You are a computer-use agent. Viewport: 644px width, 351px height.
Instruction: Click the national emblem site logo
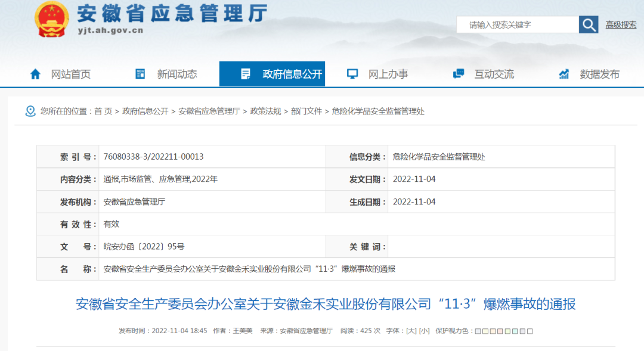pyautogui.click(x=51, y=20)
